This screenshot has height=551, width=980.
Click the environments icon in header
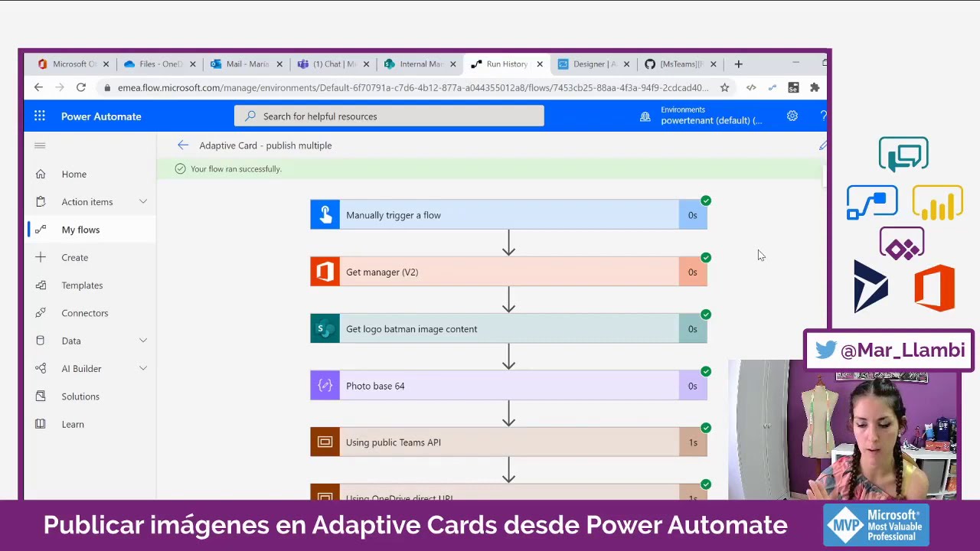coord(645,116)
